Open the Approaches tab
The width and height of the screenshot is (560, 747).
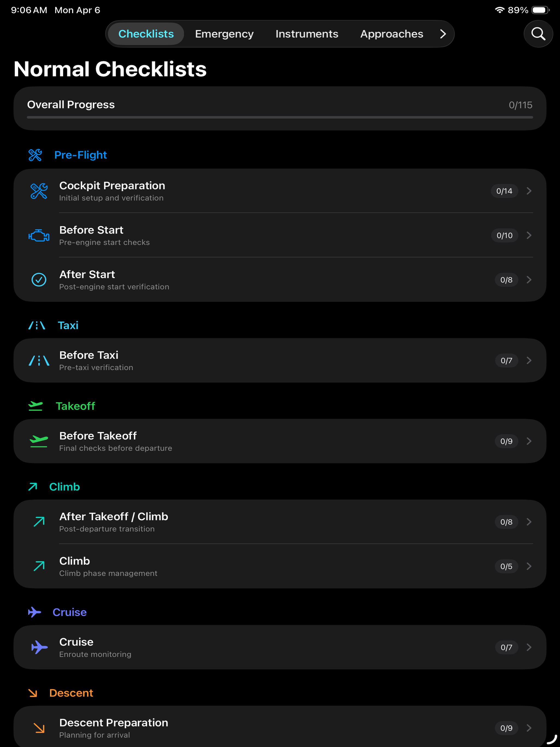[392, 34]
